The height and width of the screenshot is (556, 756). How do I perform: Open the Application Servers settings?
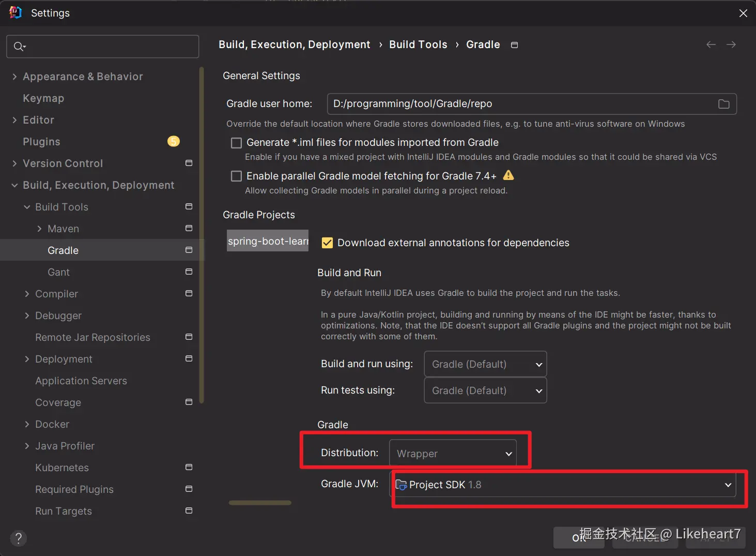pos(81,381)
